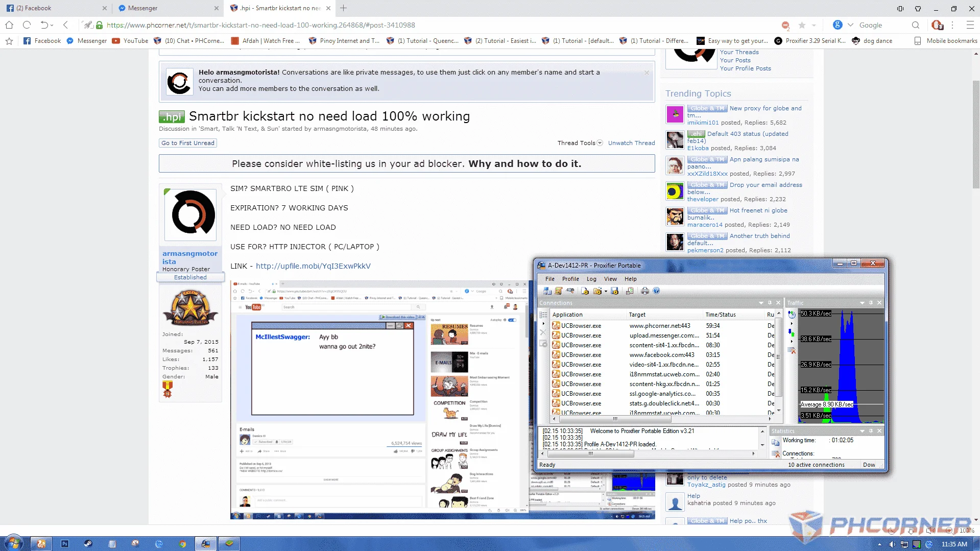The height and width of the screenshot is (551, 980).
Task: Click Connections list vertical scrollbar thumb
Action: (x=779, y=357)
